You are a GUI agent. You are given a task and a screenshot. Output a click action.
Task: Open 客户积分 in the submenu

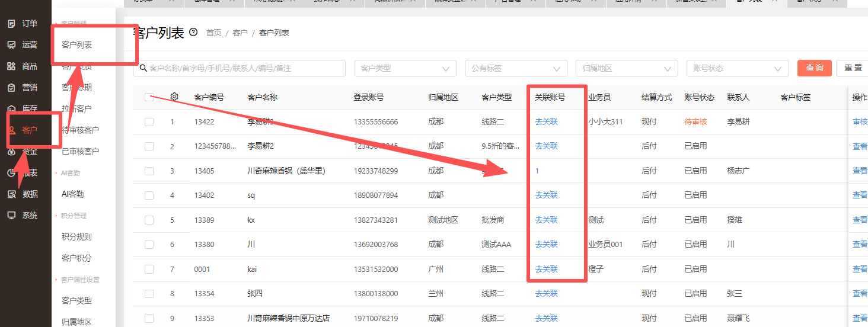point(77,258)
